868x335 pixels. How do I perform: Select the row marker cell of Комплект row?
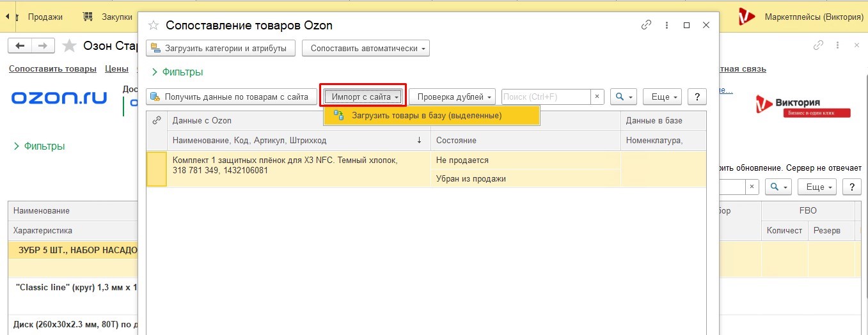(x=157, y=169)
